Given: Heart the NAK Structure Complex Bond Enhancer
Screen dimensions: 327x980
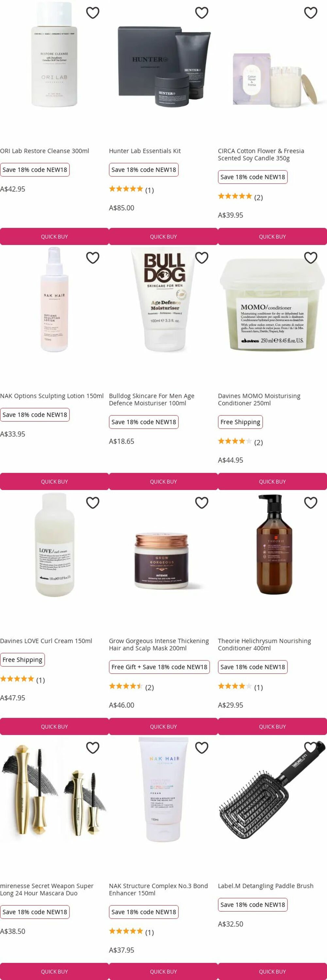Looking at the screenshot, I should (x=202, y=748).
